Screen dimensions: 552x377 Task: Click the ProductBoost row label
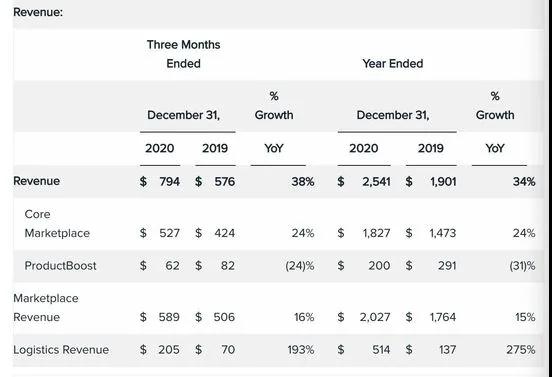[60, 266]
